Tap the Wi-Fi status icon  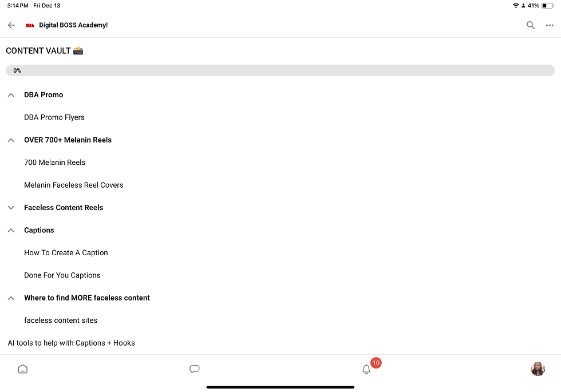[x=516, y=5]
